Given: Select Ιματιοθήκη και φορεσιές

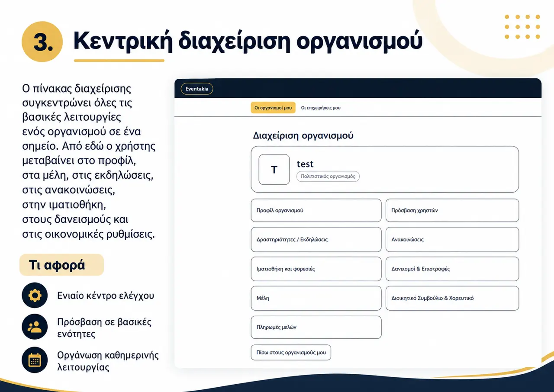Looking at the screenshot, I should click(316, 269).
